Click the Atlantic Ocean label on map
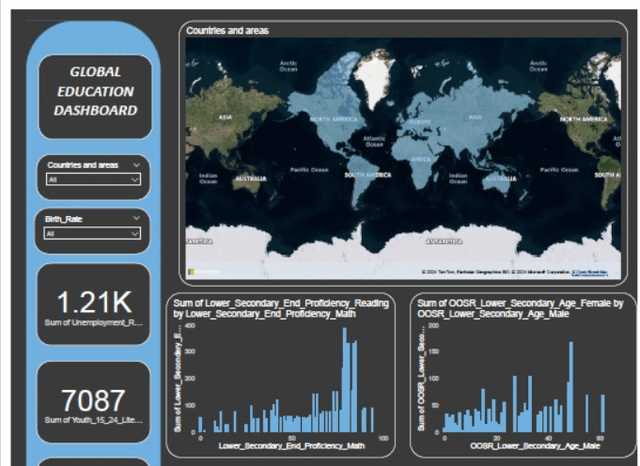Screen dimensions: 640x466 tap(374, 142)
